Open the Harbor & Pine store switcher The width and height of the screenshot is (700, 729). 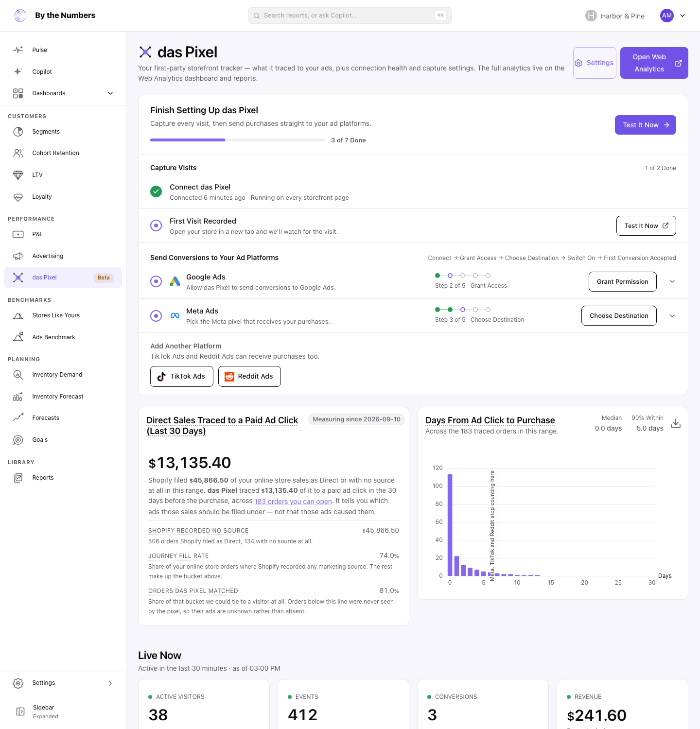pyautogui.click(x=615, y=16)
